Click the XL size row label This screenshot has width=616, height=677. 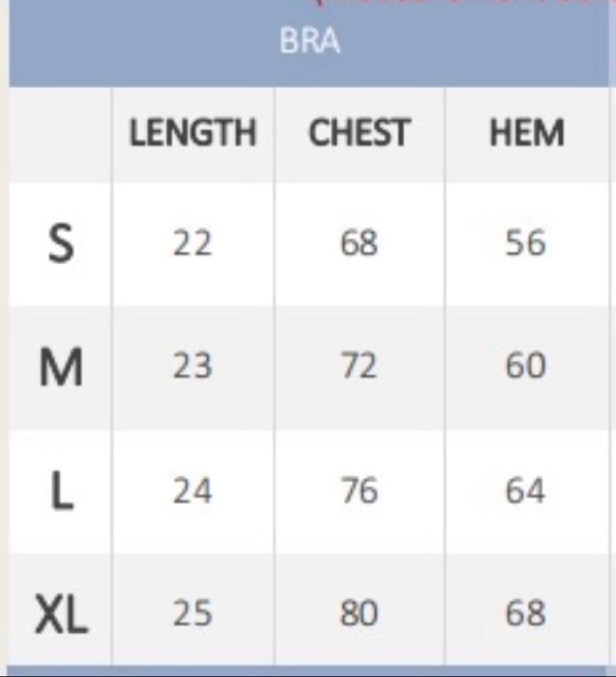point(60,615)
